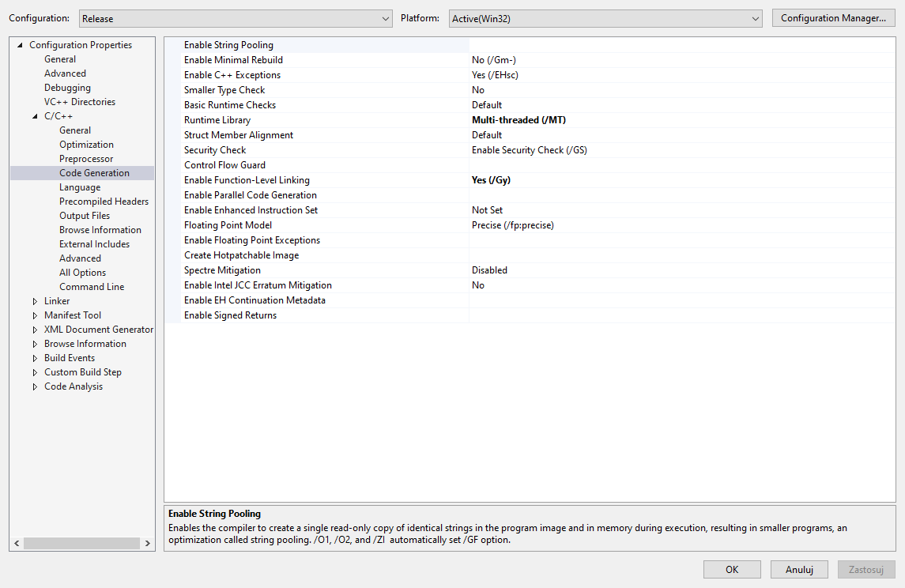Select the Preprocessor settings page
Viewport: 905px width, 588px height.
(x=85, y=158)
